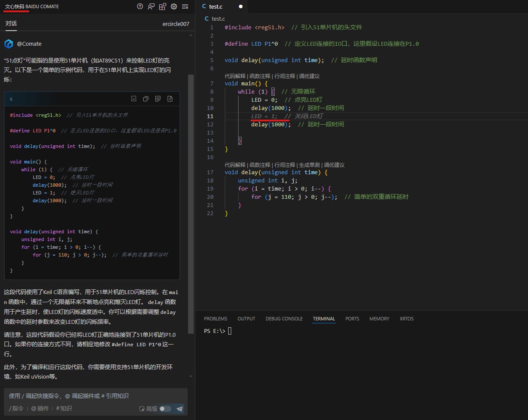Open the PORTS tab
The image size is (528, 420).
(352, 319)
